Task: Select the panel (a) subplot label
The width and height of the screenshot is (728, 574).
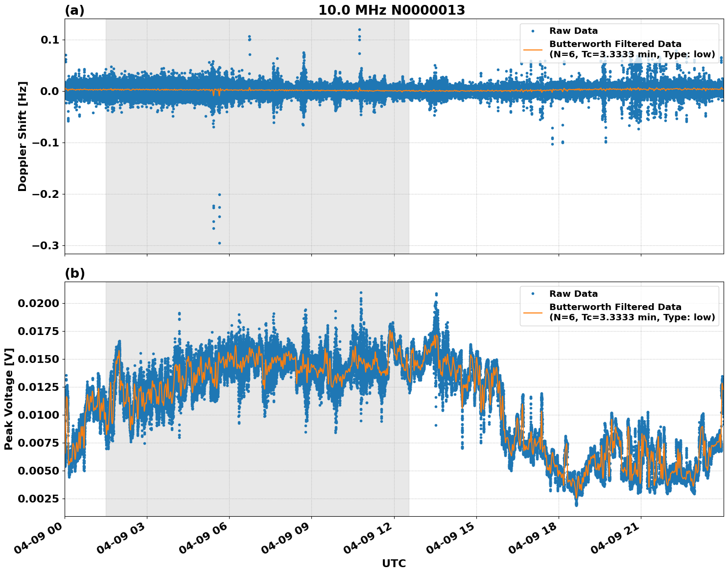Action: tap(74, 8)
